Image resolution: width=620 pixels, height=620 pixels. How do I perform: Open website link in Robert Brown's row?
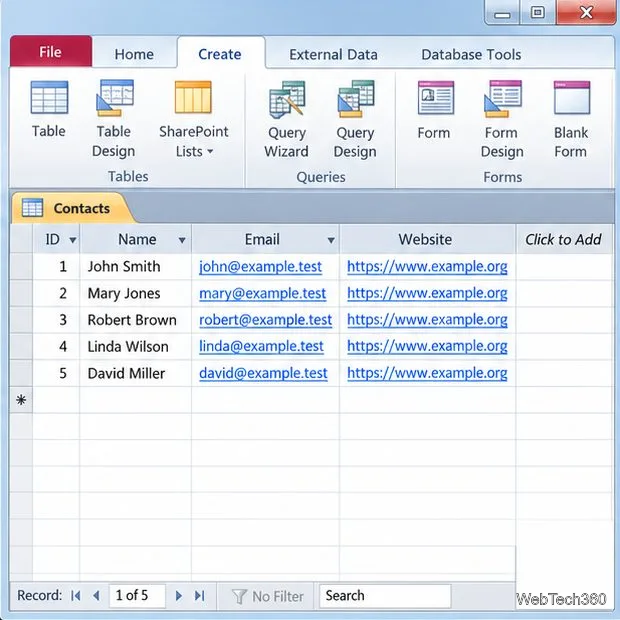(x=427, y=320)
